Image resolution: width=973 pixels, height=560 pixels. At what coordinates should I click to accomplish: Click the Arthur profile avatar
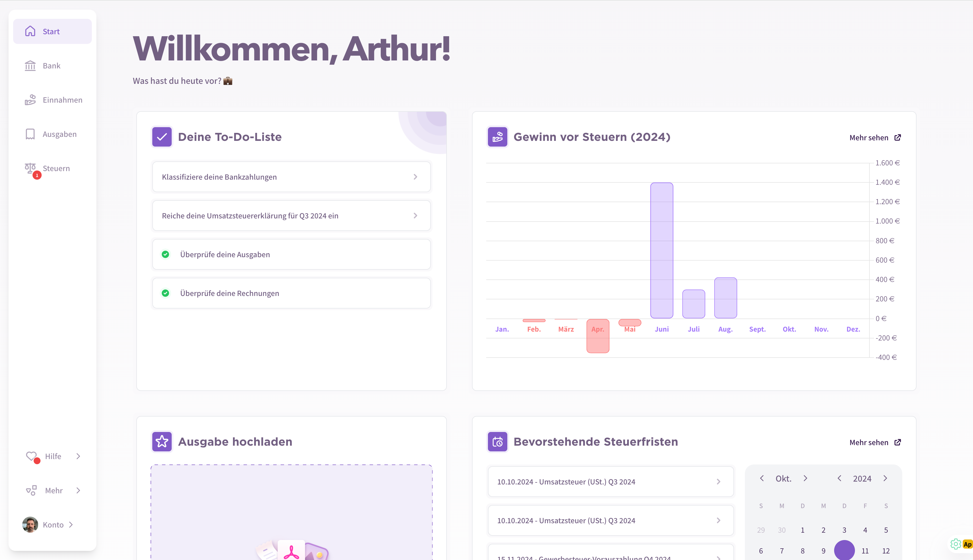(30, 525)
